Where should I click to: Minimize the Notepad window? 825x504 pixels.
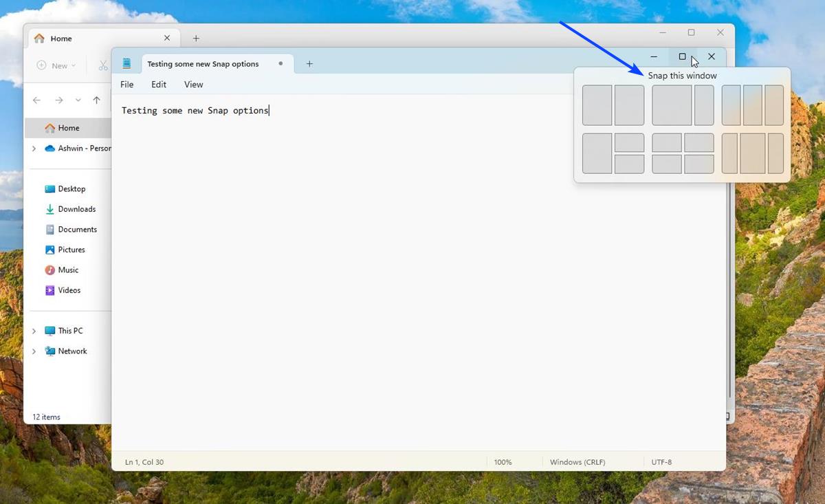(x=654, y=57)
